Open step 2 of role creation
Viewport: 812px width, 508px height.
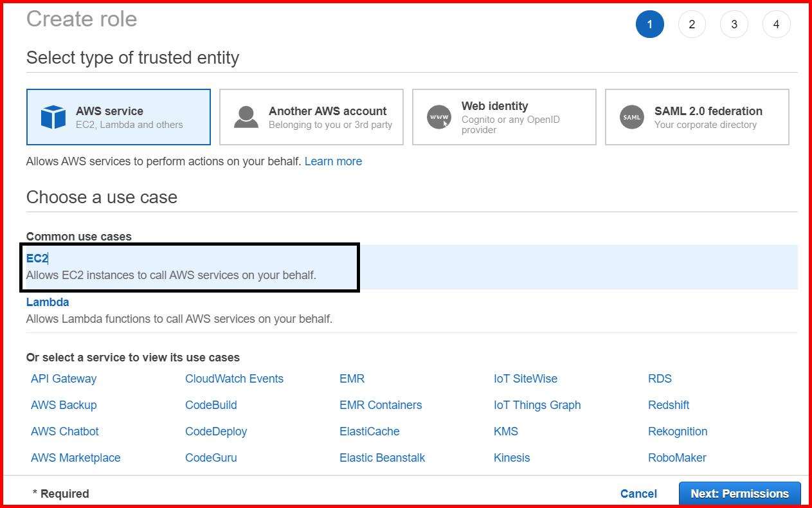tap(692, 23)
